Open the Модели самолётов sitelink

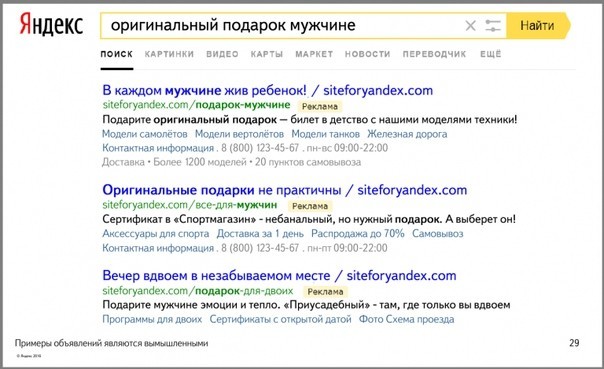[144, 134]
